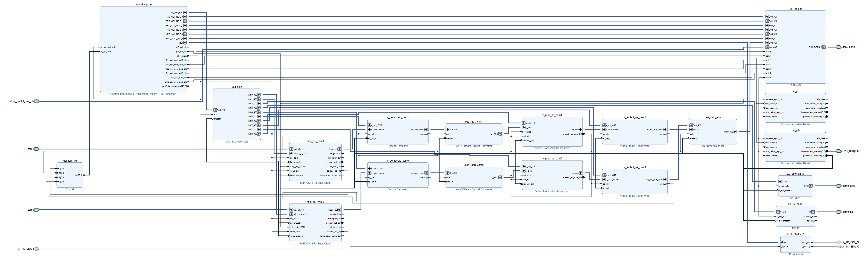Select the versal_cips_0 block title
Viewport: 868px width, 259px height.
coord(143,4)
